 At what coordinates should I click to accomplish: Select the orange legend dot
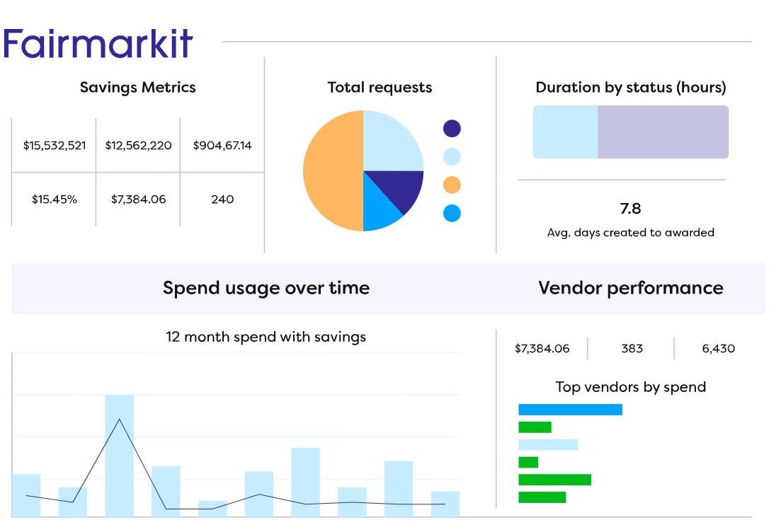pos(453,185)
